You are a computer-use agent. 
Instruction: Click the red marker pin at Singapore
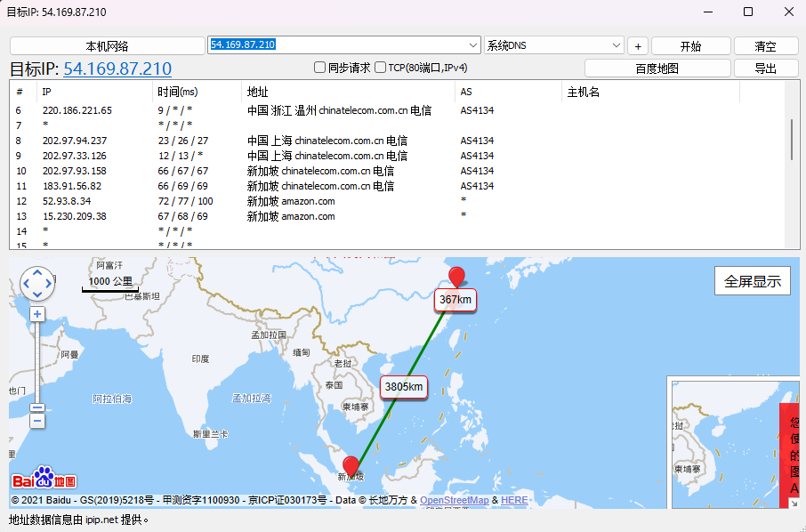[x=351, y=466]
